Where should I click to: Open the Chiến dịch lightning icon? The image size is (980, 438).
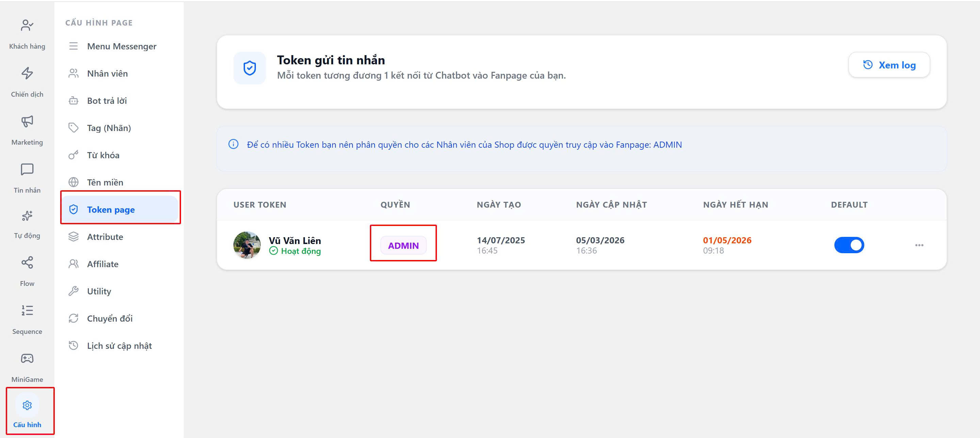click(x=27, y=74)
